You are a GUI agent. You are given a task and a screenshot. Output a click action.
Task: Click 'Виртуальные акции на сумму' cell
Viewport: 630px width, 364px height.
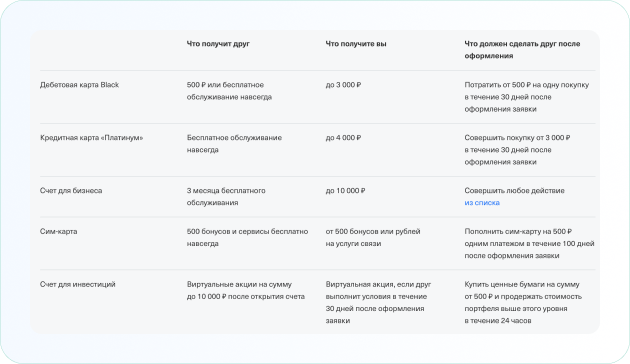[245, 290]
